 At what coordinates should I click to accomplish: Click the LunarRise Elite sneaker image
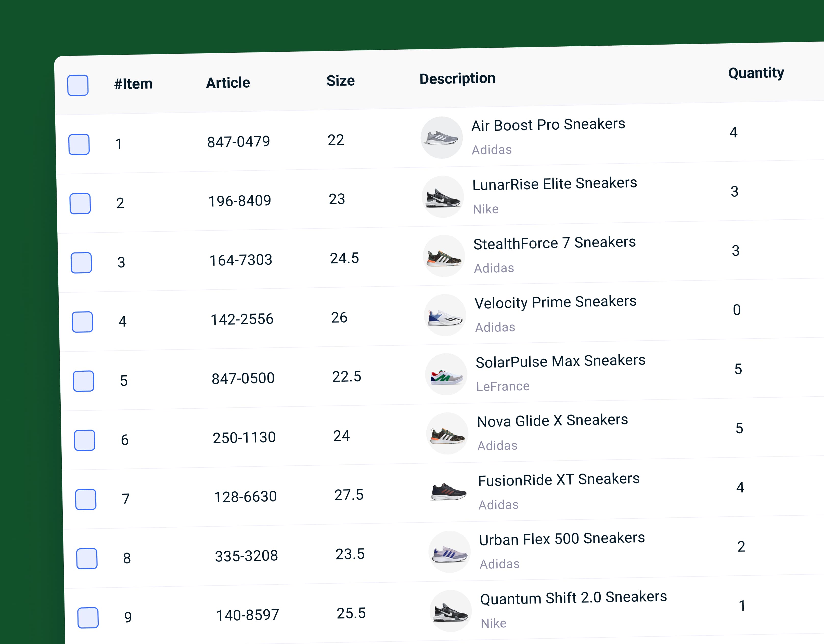click(x=443, y=197)
